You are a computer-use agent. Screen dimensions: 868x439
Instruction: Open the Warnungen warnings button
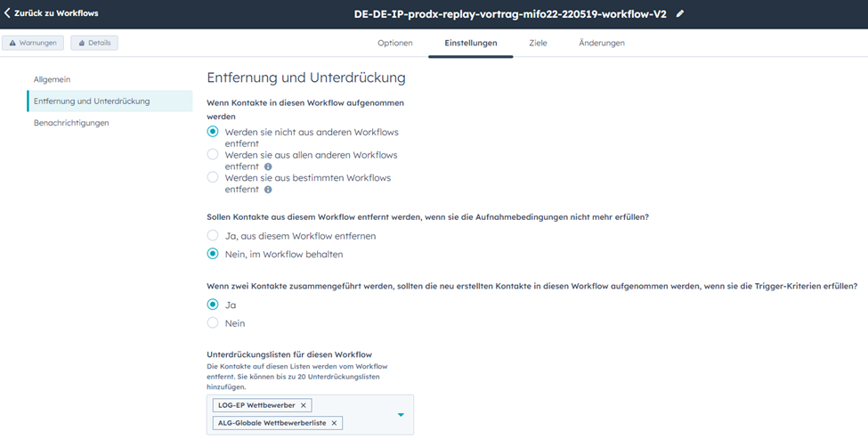pos(33,43)
